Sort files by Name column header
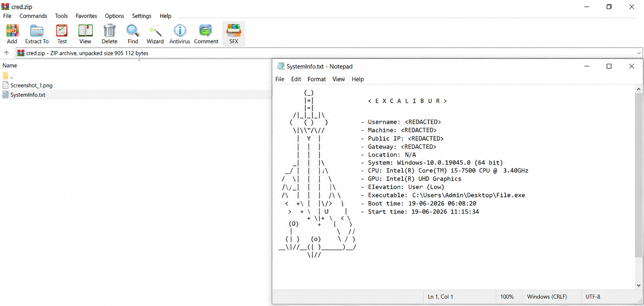Image resolution: width=644 pixels, height=306 pixels. click(10, 65)
